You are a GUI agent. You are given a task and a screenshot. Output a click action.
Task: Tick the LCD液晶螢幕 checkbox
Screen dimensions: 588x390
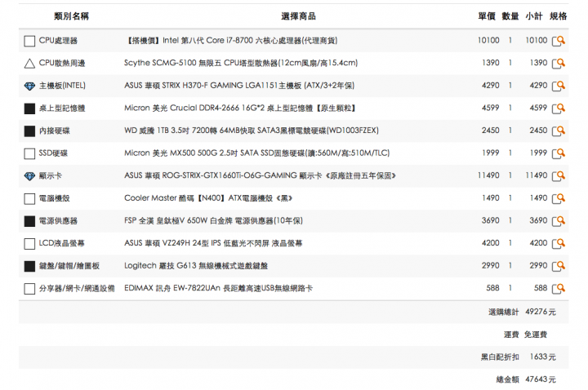click(x=29, y=244)
